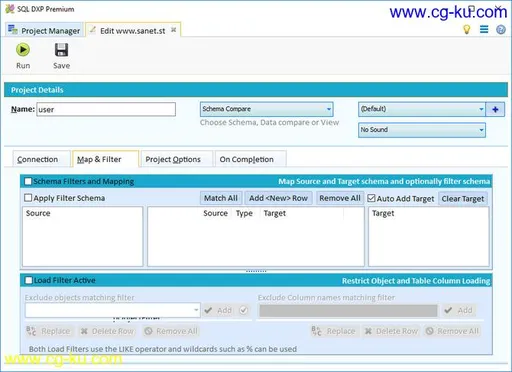
Task: Save the project with floppy icon
Action: point(61,56)
